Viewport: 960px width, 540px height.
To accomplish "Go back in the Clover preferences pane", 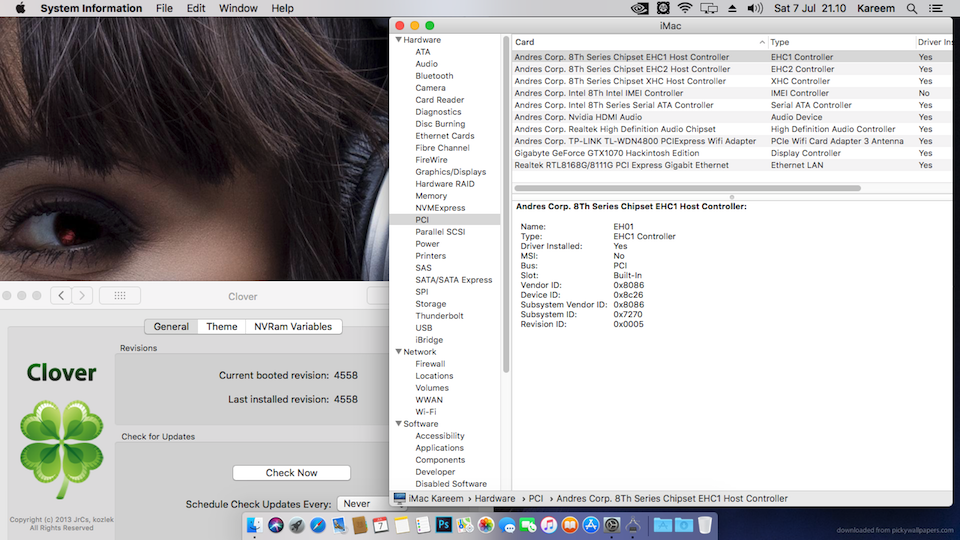I will pos(60,296).
